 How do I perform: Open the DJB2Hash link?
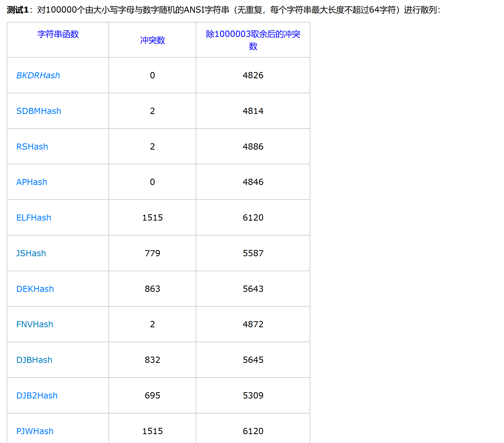(x=37, y=395)
